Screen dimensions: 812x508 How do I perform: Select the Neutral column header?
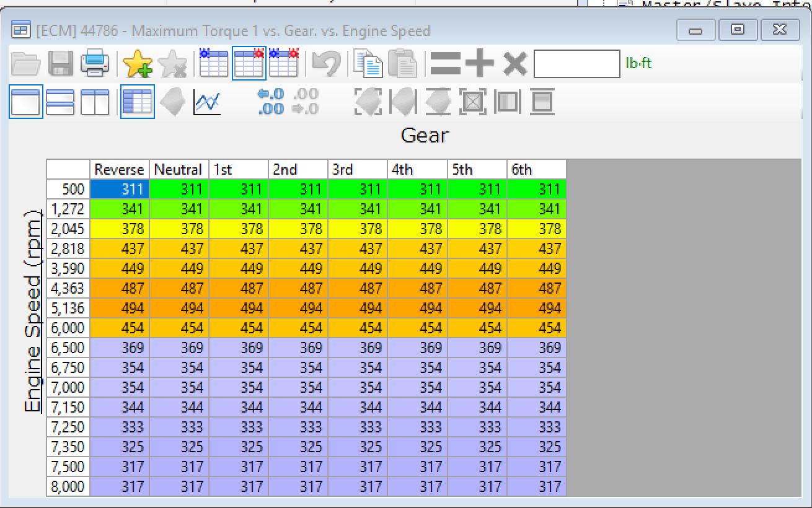(179, 169)
